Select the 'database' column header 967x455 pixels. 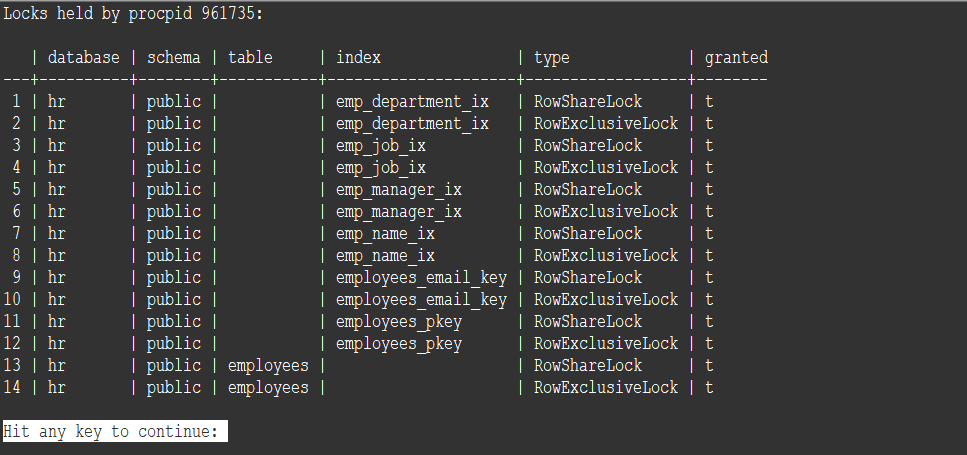point(83,57)
